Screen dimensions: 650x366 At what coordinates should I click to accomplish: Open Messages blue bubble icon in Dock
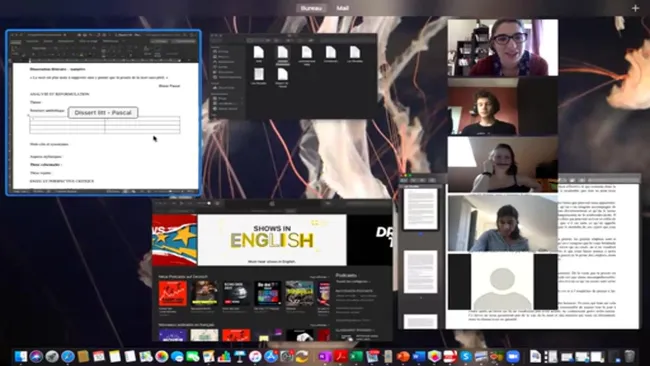177,356
